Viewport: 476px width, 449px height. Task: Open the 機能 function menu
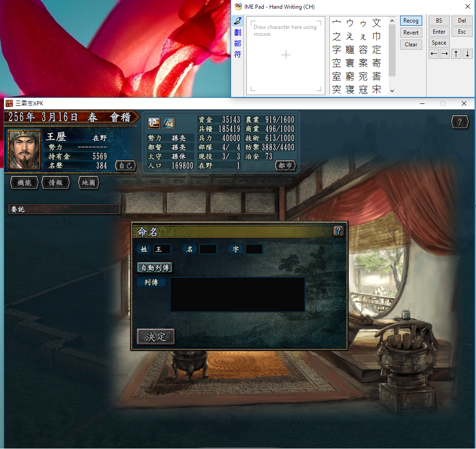[x=24, y=183]
